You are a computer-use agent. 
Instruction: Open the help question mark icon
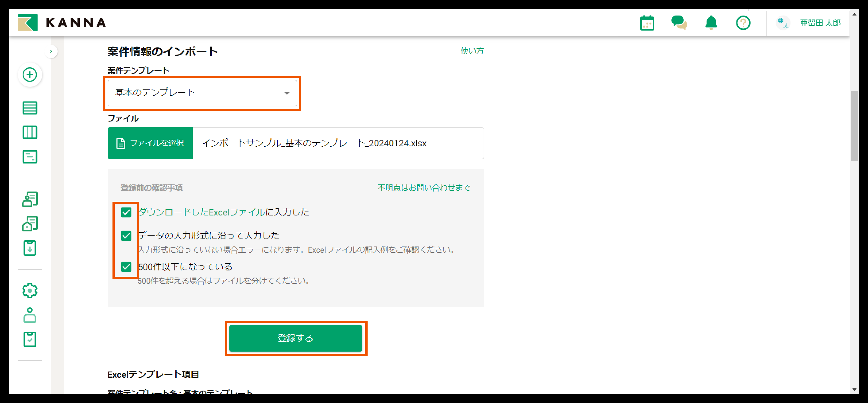coord(743,23)
